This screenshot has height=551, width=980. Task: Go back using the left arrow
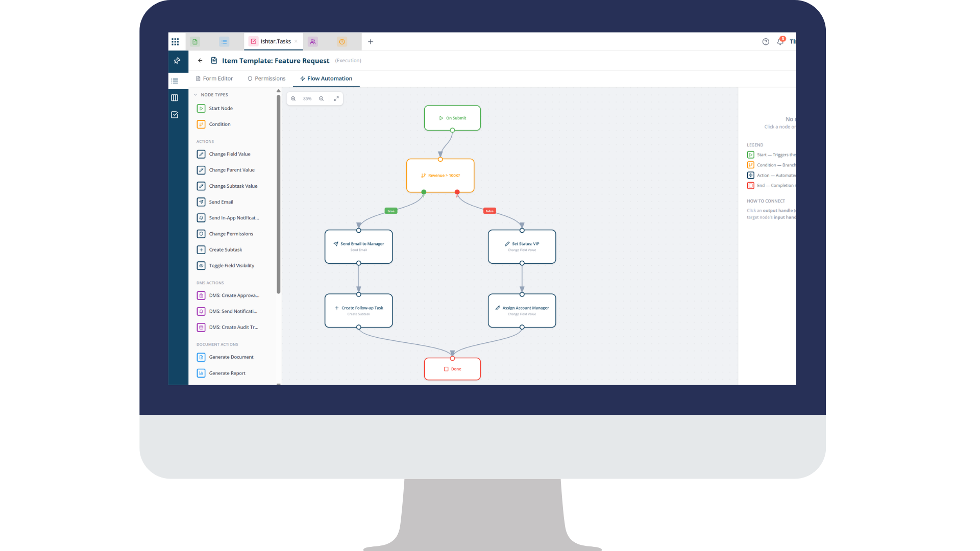pos(200,61)
